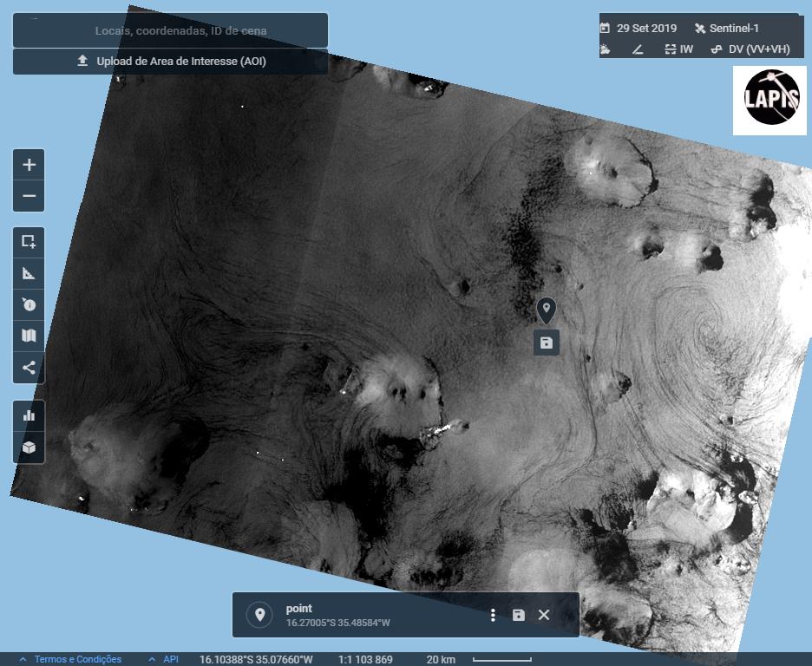Select the draw area of interest tool
Viewport: 812px width, 666px height.
coord(29,242)
